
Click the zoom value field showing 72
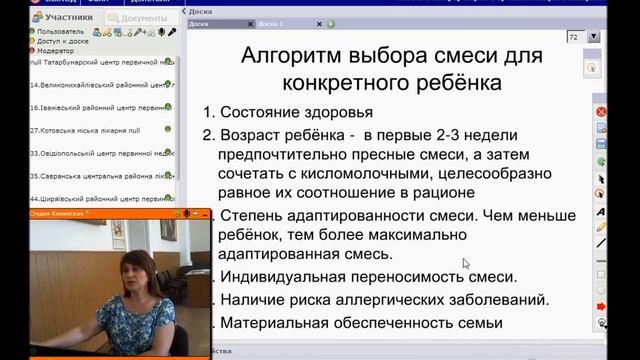[577, 37]
